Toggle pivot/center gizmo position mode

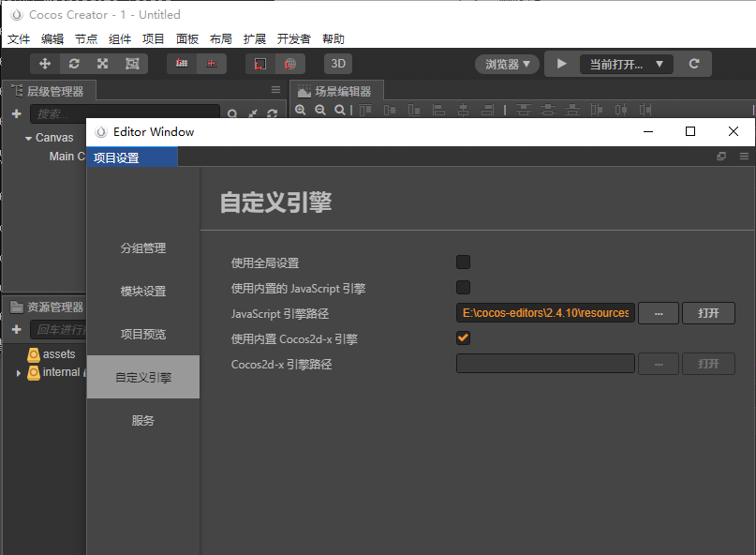coord(182,64)
